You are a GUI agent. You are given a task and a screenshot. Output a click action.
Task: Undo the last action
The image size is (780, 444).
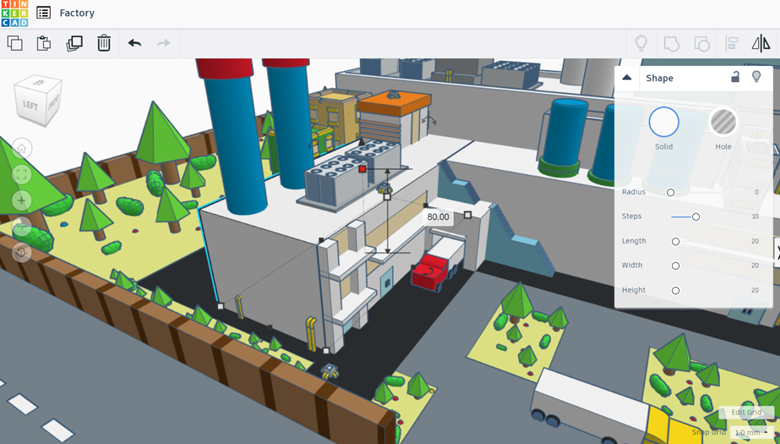click(135, 43)
